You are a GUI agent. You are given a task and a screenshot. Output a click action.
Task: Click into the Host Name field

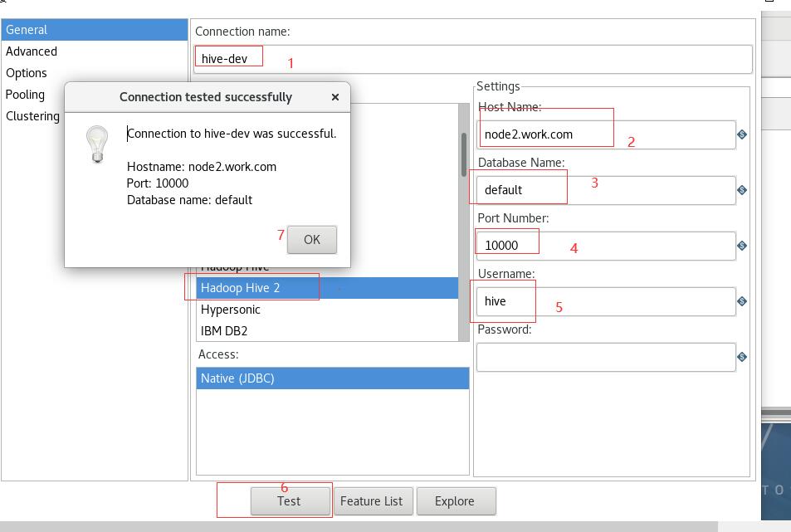[606, 134]
